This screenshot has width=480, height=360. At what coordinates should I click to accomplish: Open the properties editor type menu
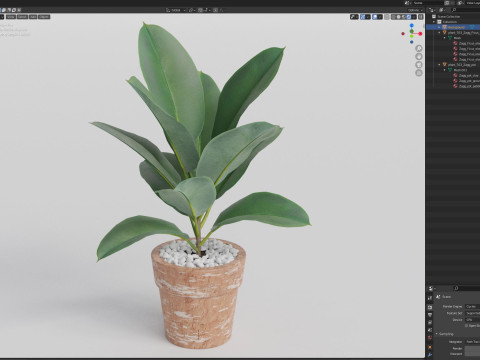coord(432,288)
